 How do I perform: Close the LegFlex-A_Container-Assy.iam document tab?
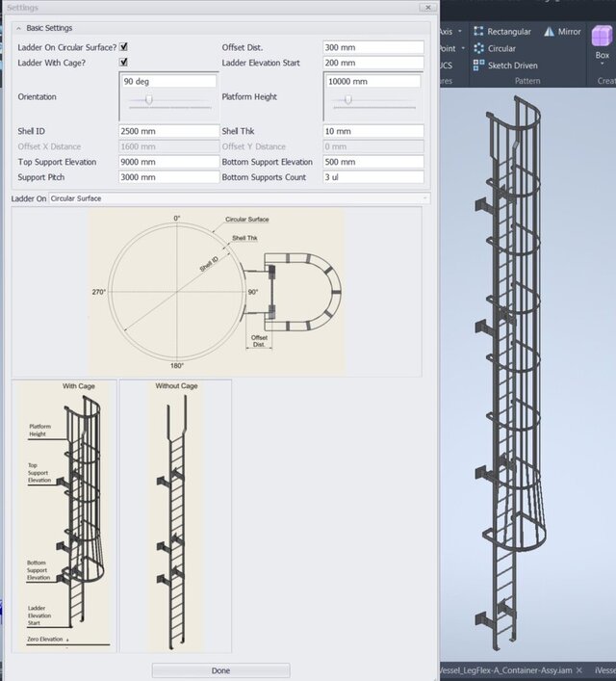click(579, 669)
